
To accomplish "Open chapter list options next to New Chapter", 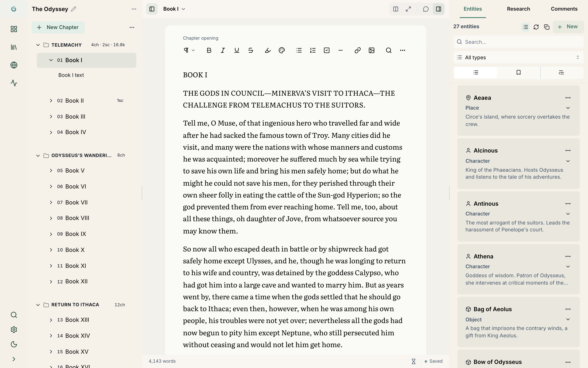I will click(132, 27).
